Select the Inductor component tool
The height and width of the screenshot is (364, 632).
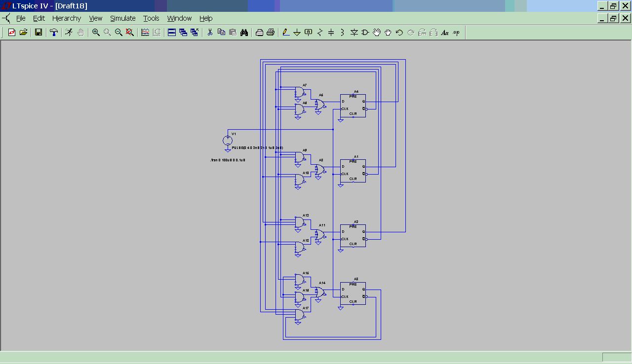pos(342,33)
